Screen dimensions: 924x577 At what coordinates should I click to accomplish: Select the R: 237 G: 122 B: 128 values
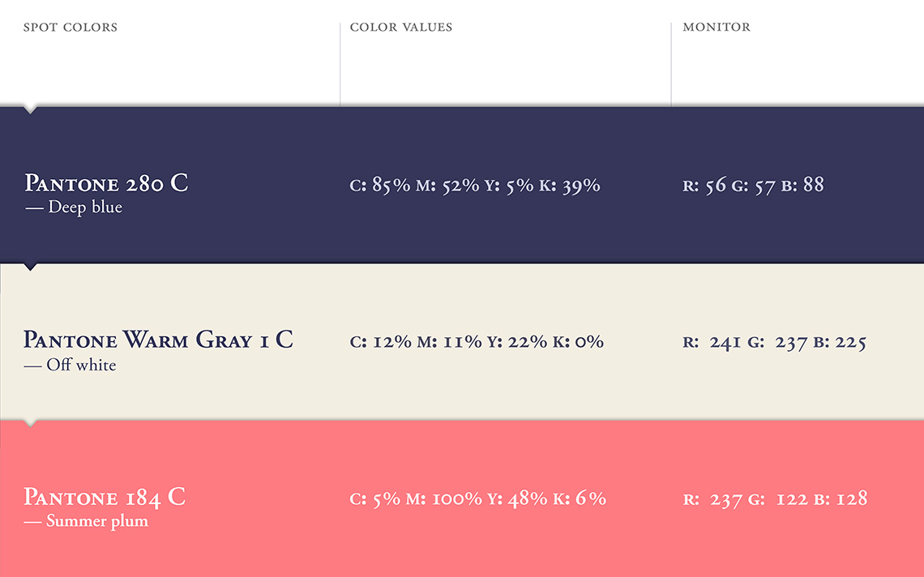click(x=774, y=499)
